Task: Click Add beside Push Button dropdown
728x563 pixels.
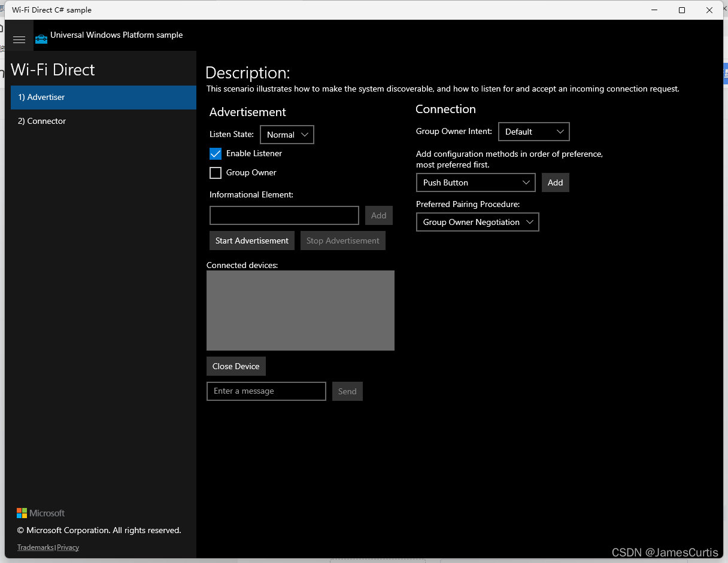Action: [556, 182]
